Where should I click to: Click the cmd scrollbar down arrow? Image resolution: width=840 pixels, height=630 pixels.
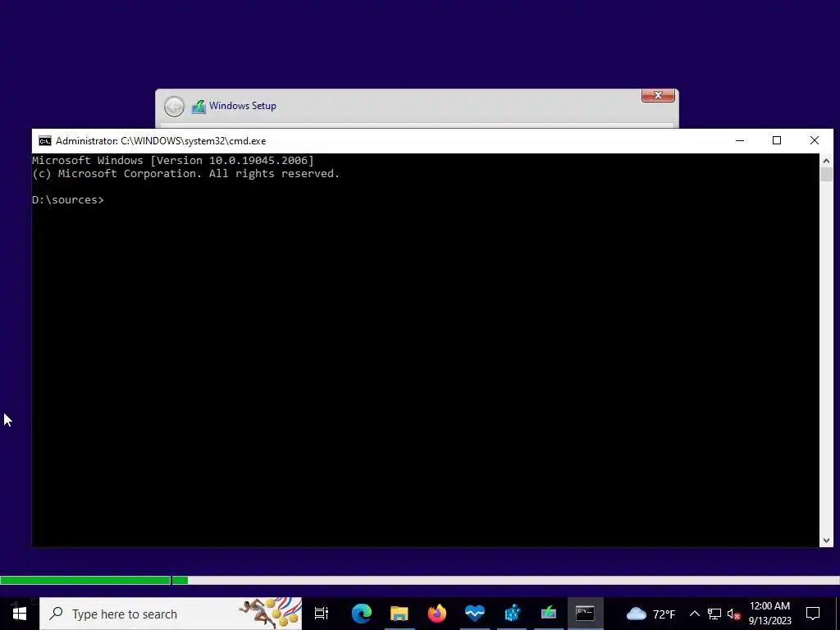[x=826, y=541]
